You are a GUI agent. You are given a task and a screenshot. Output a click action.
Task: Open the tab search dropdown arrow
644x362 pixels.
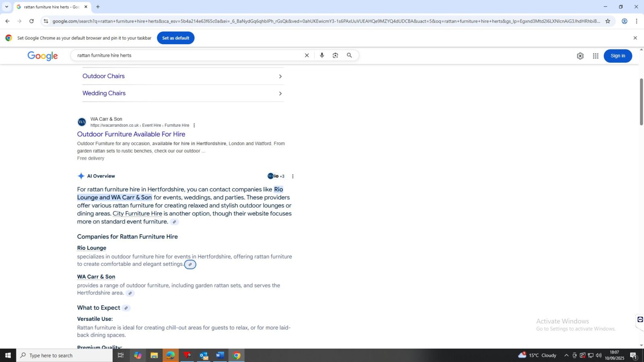point(6,7)
